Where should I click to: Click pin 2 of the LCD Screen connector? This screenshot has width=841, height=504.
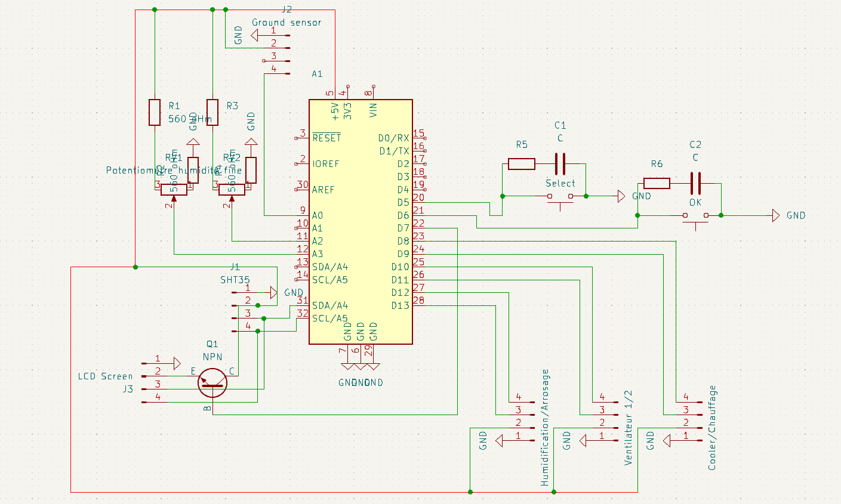click(x=155, y=376)
